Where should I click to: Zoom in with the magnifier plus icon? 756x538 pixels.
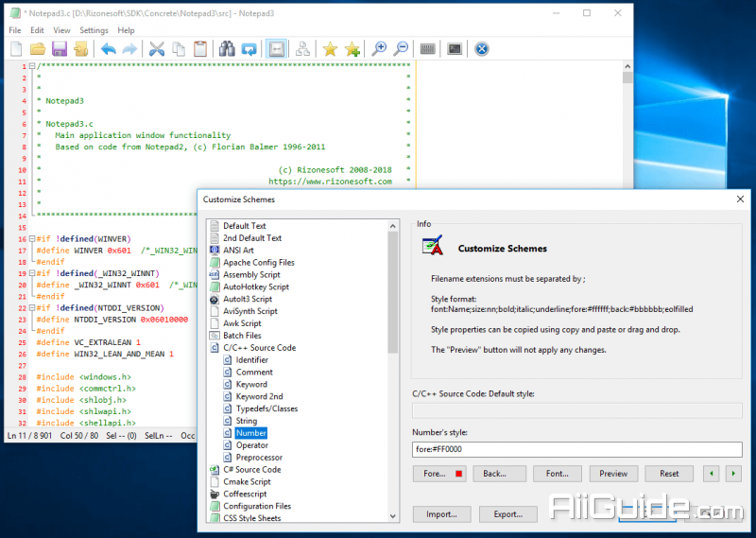point(380,49)
